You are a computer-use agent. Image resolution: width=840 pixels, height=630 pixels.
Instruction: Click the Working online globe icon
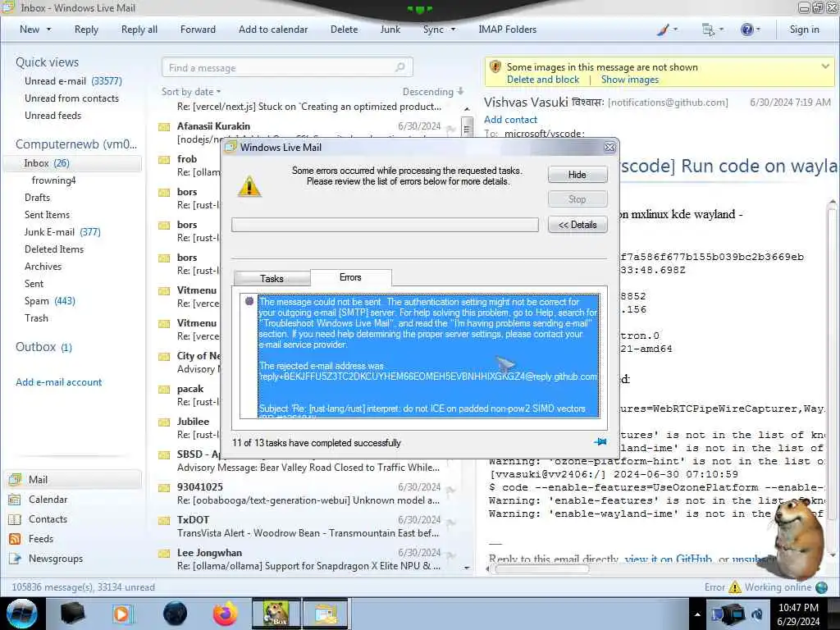click(x=821, y=587)
